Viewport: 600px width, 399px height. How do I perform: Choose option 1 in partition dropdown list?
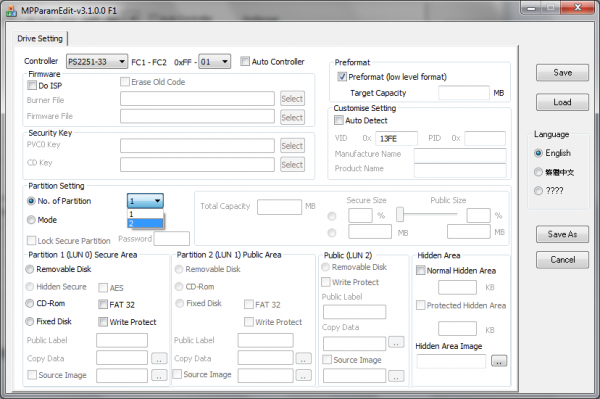click(x=145, y=214)
